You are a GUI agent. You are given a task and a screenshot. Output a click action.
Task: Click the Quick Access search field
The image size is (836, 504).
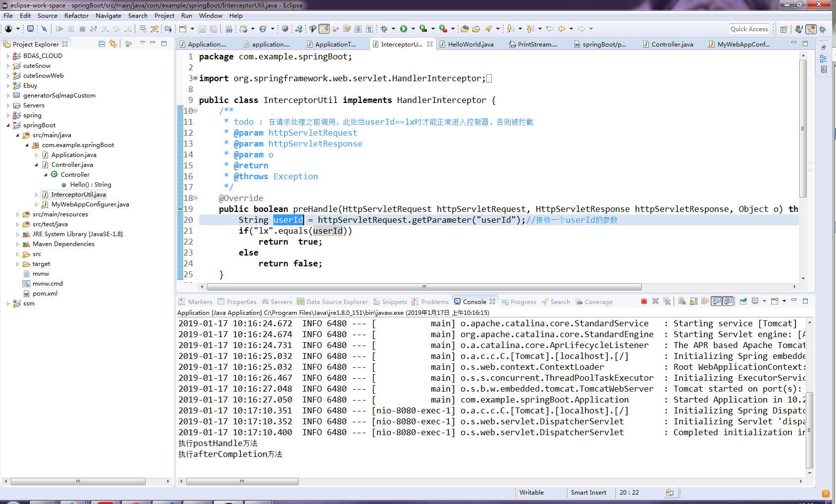click(749, 29)
